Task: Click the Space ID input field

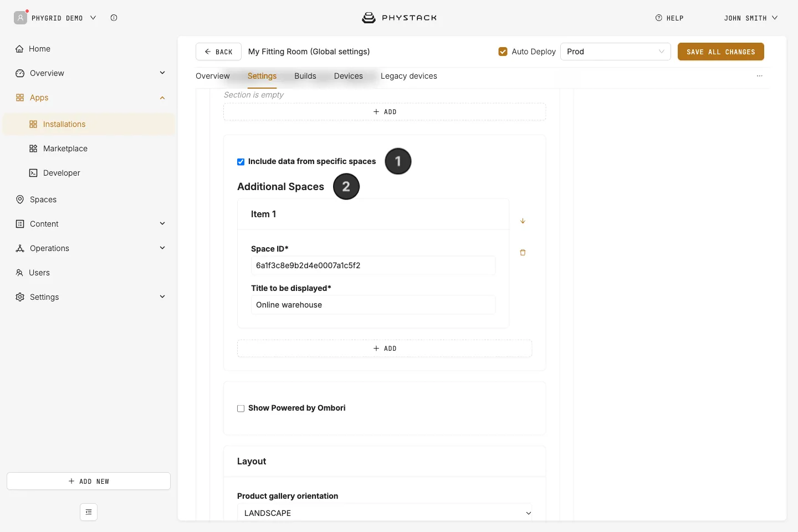Action: click(373, 265)
